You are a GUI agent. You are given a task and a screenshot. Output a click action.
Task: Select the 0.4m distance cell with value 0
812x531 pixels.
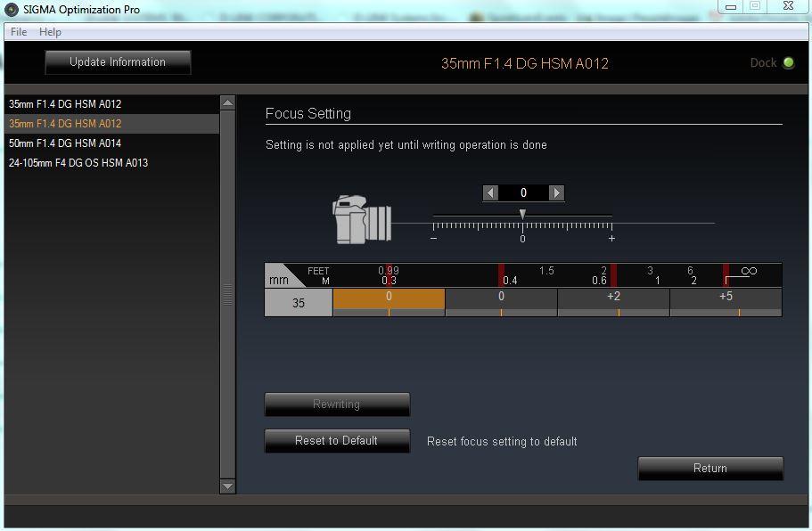(501, 302)
